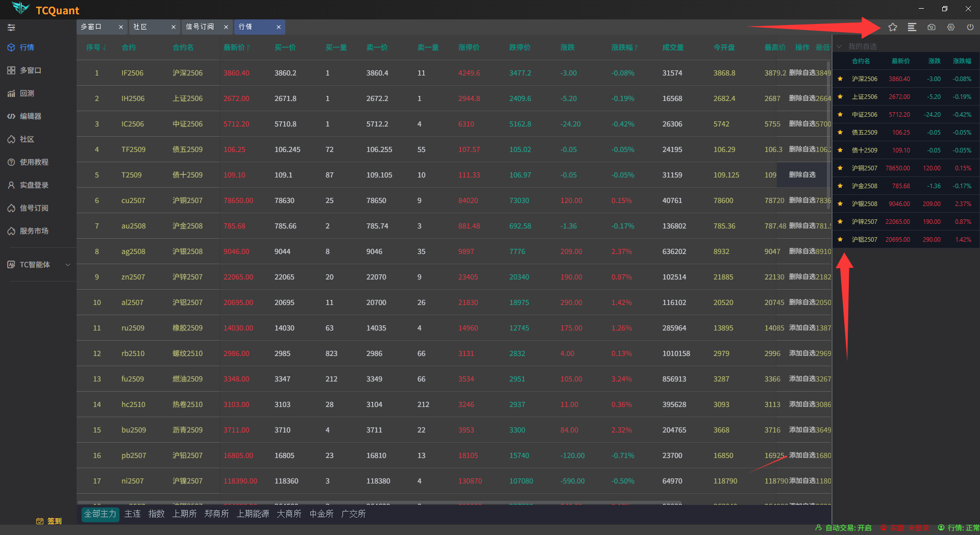Viewport: 980px width, 535px height.
Task: Switch to the 信号订阅 tab
Action: [200, 27]
